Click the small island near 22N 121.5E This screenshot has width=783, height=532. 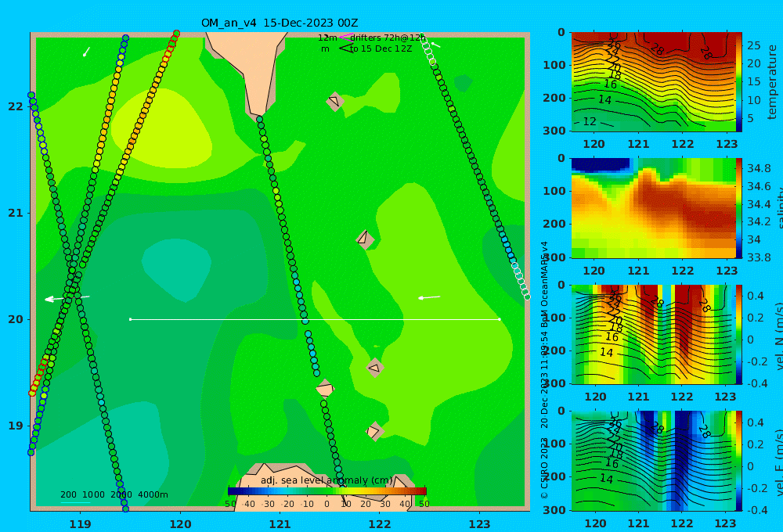(334, 101)
